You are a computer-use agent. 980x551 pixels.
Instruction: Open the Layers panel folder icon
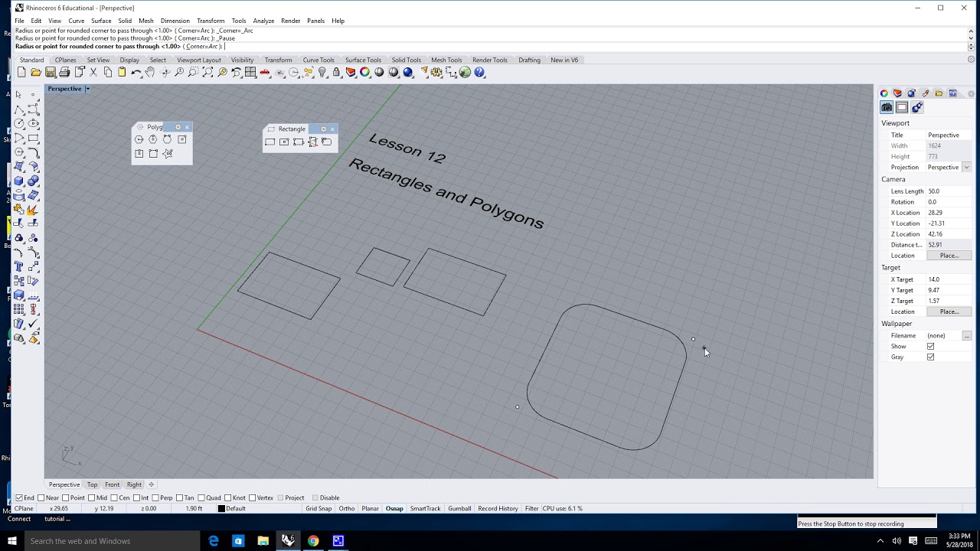pos(939,93)
